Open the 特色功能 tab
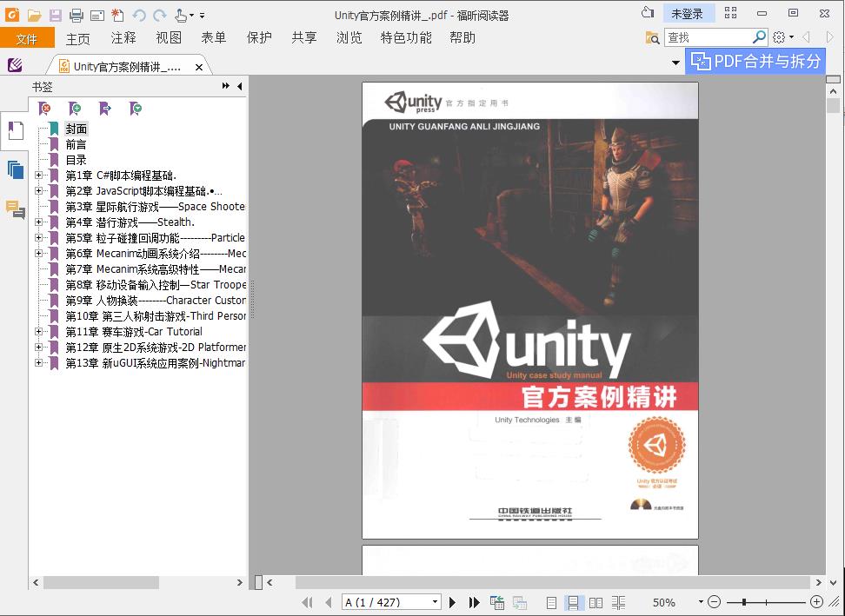Screen dimensions: 845x616 (x=406, y=37)
